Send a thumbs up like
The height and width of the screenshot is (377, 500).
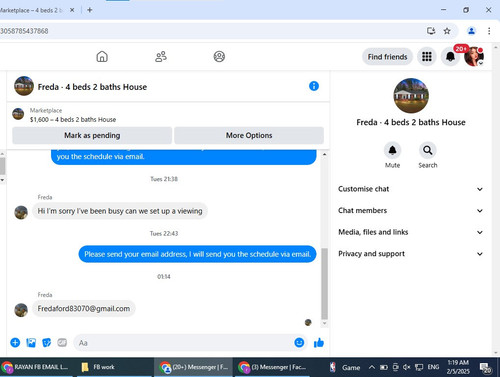point(319,343)
